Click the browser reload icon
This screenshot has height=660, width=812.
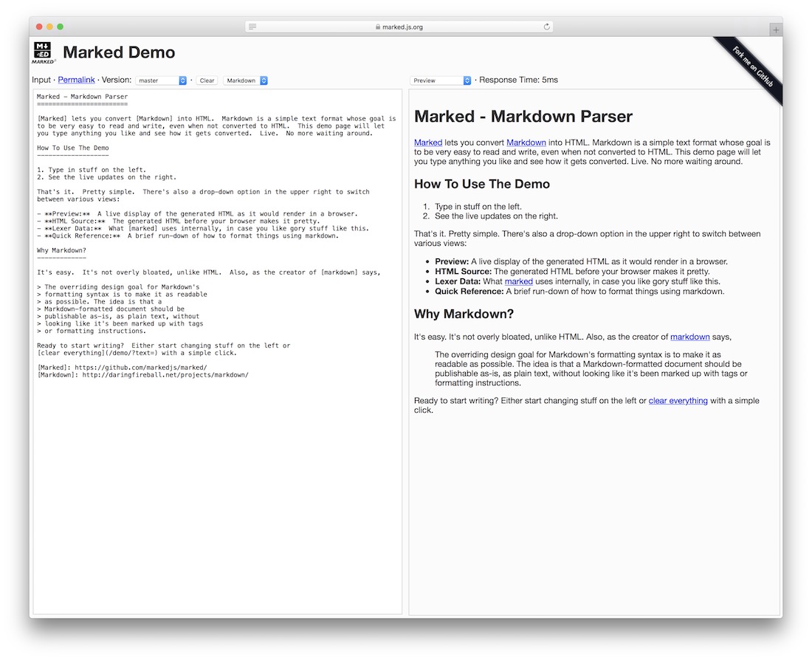coord(546,27)
